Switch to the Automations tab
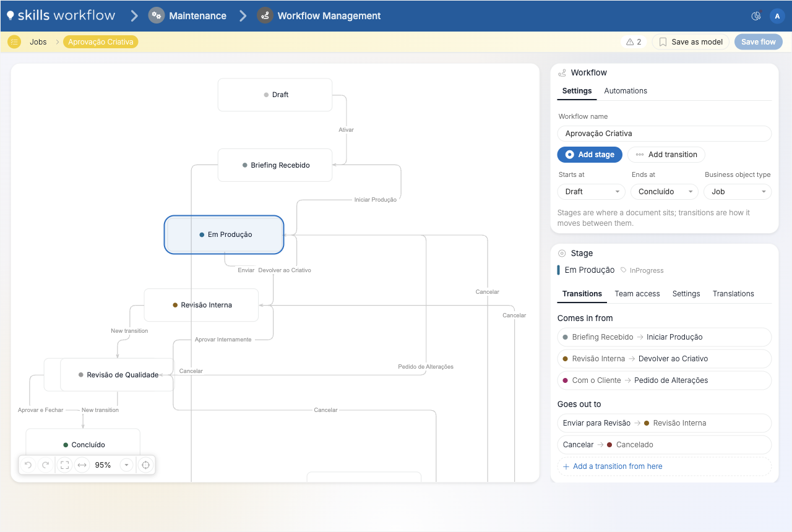Screen dimensions: 792x532 (626, 91)
